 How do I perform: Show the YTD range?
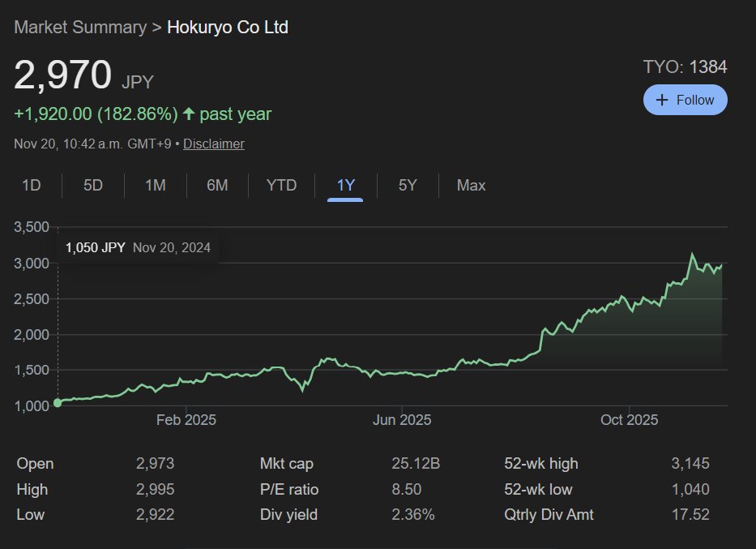click(281, 185)
